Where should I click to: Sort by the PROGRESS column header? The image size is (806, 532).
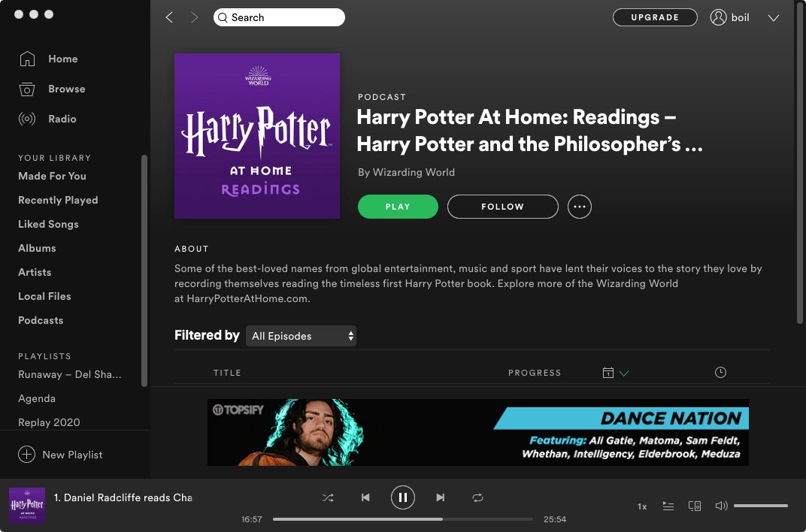tap(535, 373)
